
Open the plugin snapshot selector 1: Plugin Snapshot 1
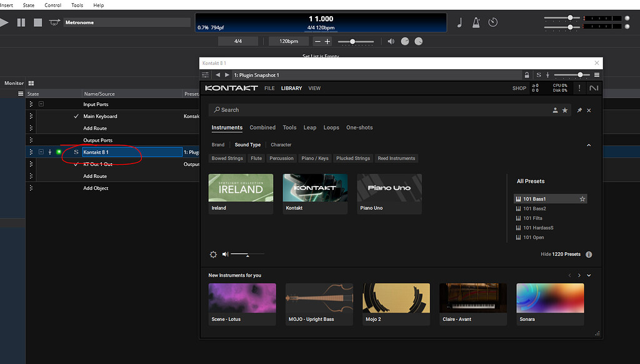pos(376,75)
